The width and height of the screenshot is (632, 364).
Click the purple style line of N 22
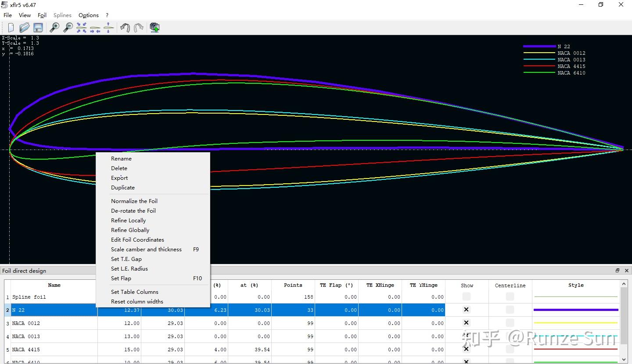pyautogui.click(x=576, y=310)
